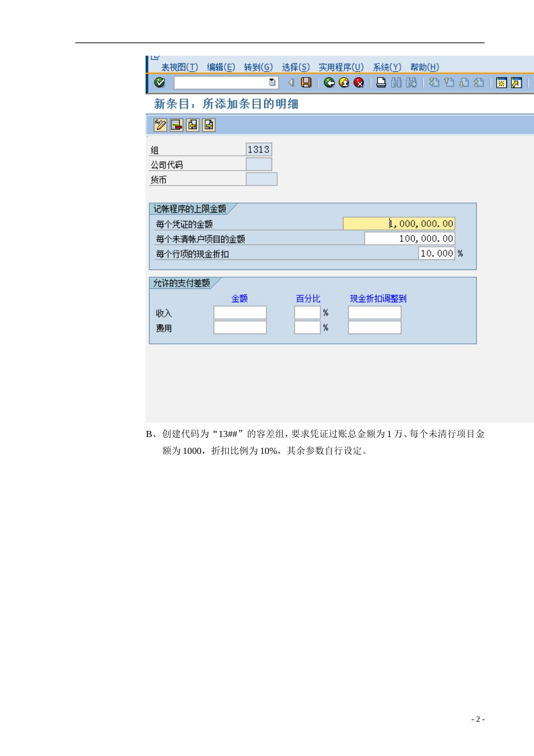Viewport: 534px width, 756px height.
Task: Click the Last Page icon
Action: pyautogui.click(x=478, y=83)
